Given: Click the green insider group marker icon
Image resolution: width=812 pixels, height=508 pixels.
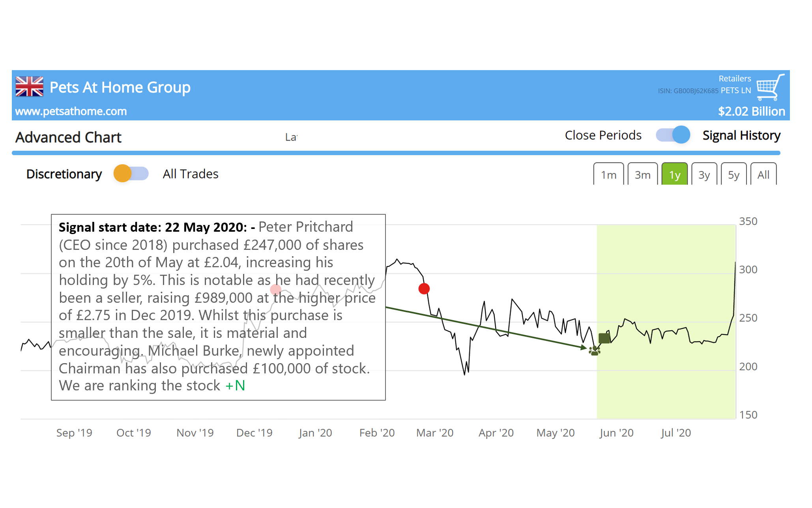Looking at the screenshot, I should coord(594,351).
